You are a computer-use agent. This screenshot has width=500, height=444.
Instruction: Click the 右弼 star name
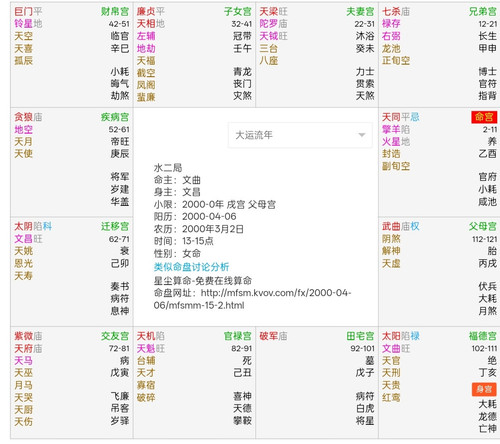pos(391,36)
